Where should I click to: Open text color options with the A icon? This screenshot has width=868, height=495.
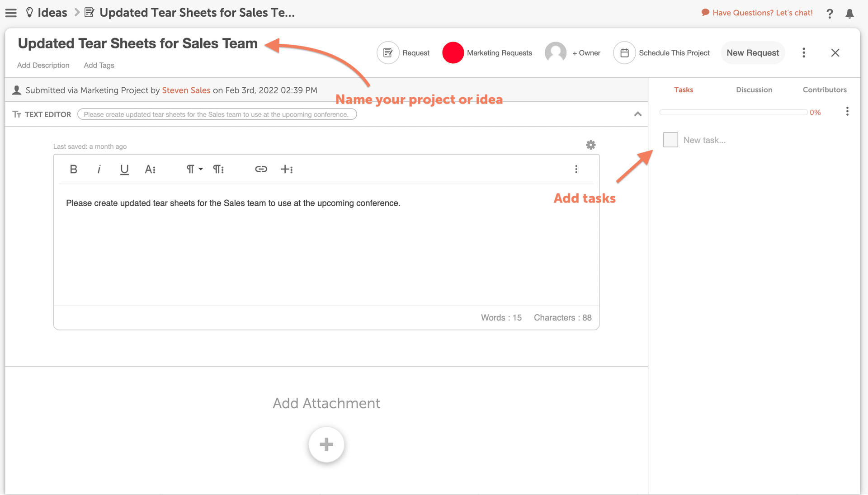pyautogui.click(x=151, y=169)
